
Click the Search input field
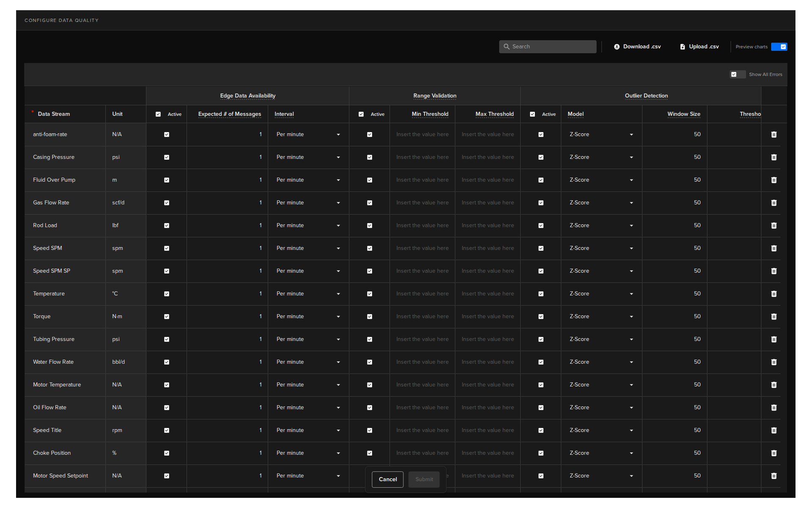coord(548,47)
